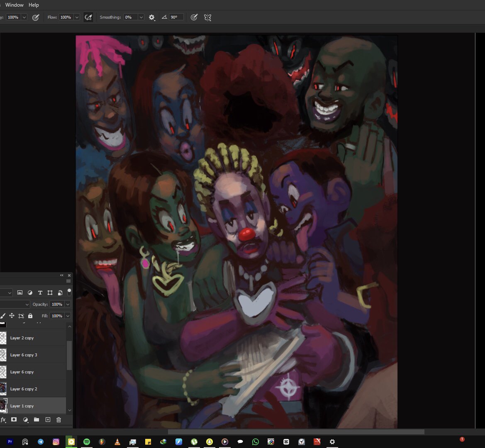Open WhatsApp from the taskbar
The height and width of the screenshot is (448, 485).
(256, 441)
